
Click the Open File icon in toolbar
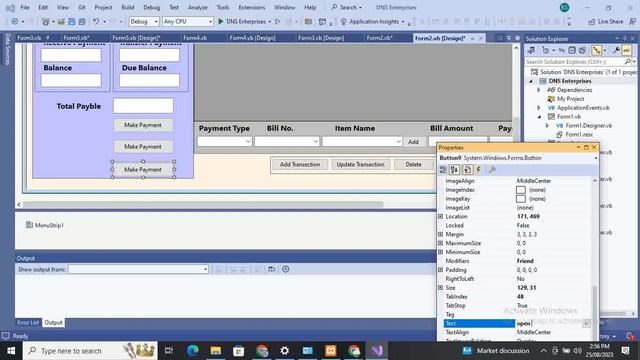(x=61, y=21)
